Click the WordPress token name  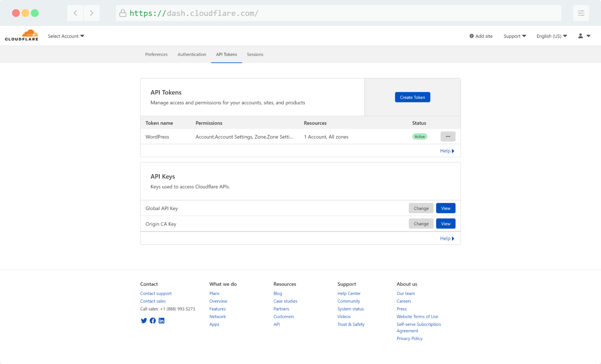click(x=157, y=137)
